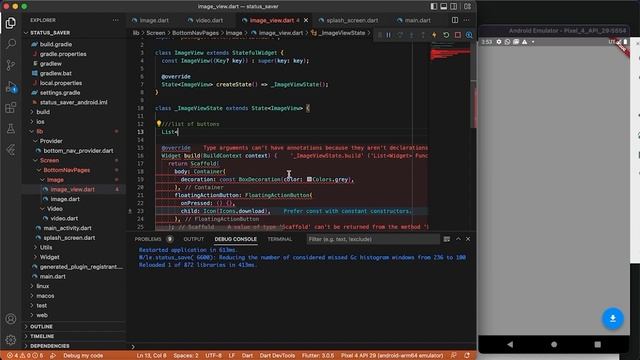Click the editor minimap error region
This screenshot has height=360, width=640.
(x=450, y=53)
